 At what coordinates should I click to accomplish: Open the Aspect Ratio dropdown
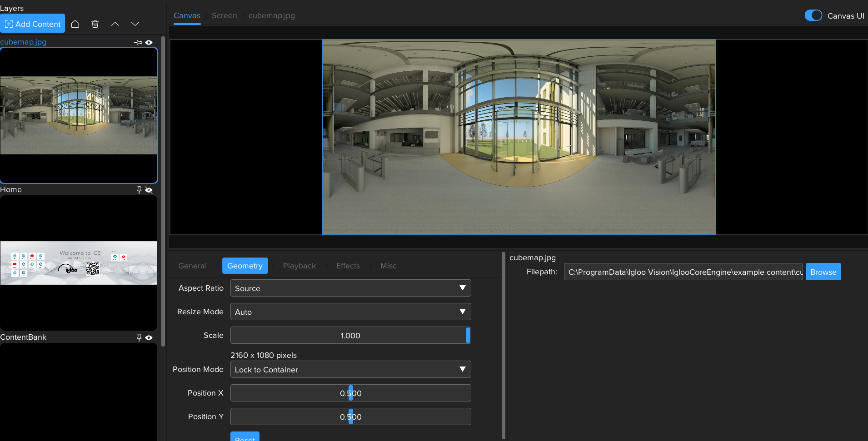coord(350,288)
